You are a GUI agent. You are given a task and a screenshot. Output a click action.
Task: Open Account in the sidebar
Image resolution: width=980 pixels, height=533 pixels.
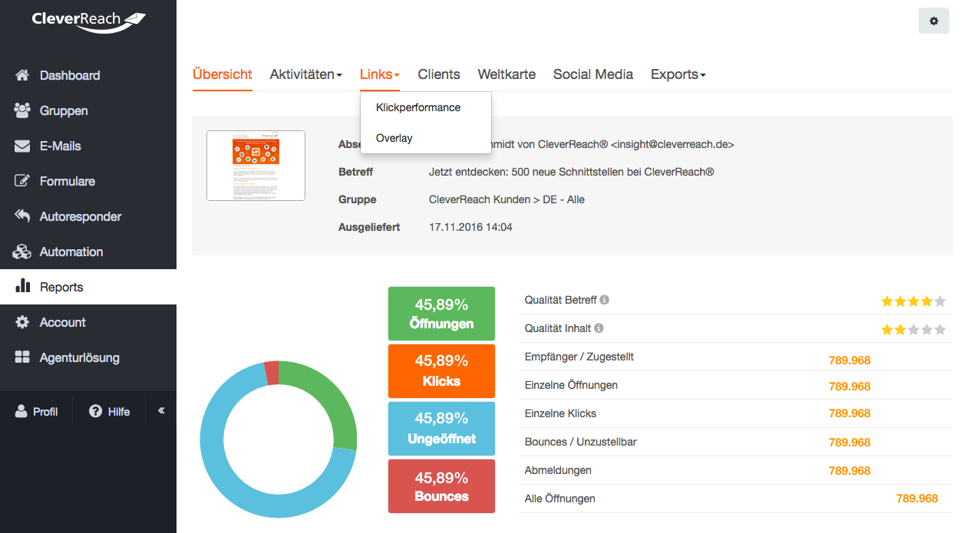pyautogui.click(x=88, y=322)
